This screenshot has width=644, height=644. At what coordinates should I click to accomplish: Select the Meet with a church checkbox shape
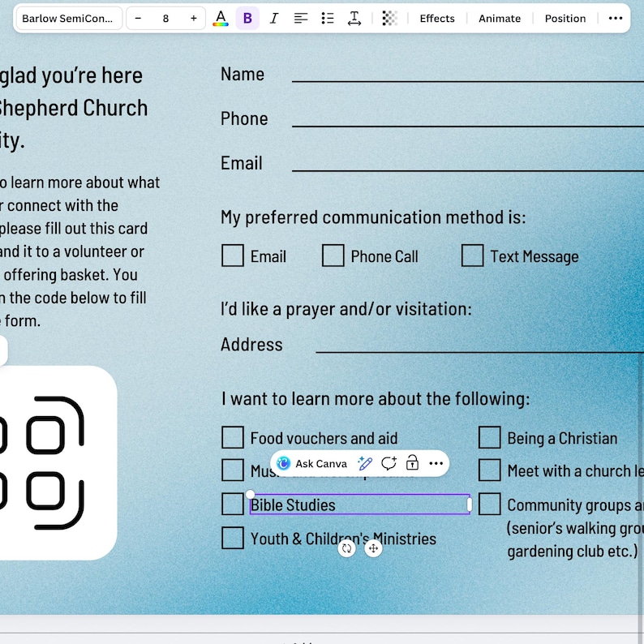point(490,470)
